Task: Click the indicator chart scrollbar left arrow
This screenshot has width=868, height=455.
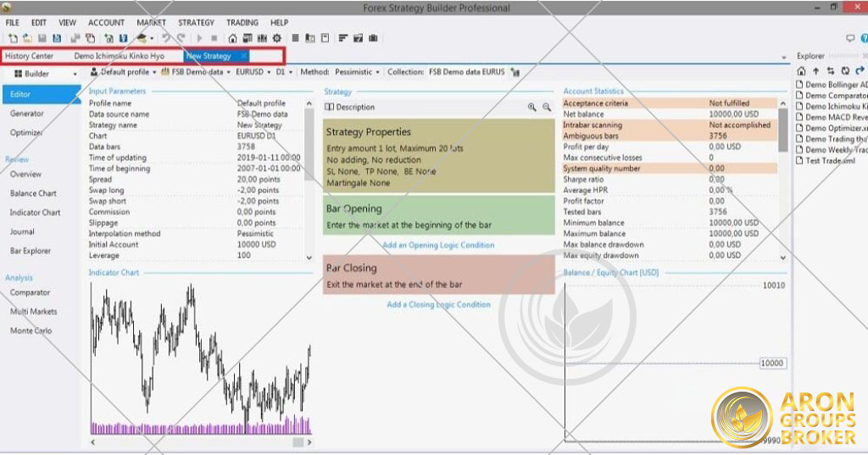Action: (x=92, y=442)
